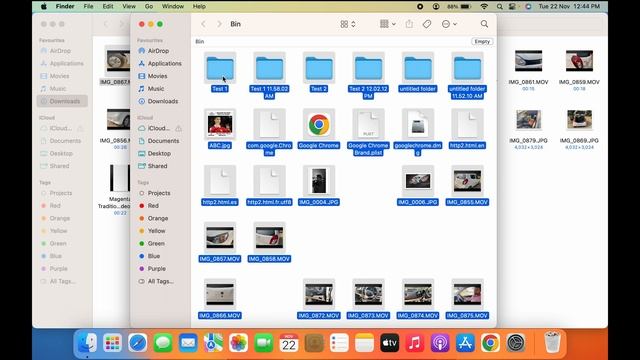The height and width of the screenshot is (360, 640).
Task: Open the Help menu
Action: [199, 6]
